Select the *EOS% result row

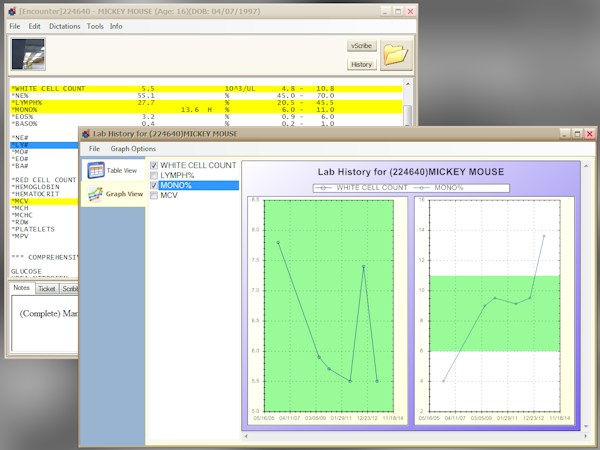pos(206,117)
